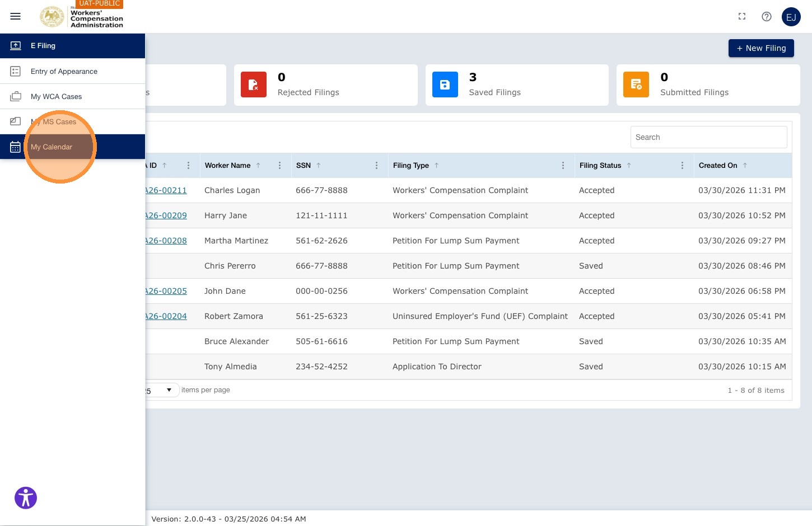Enter fullscreen mode via expand icon

point(742,16)
